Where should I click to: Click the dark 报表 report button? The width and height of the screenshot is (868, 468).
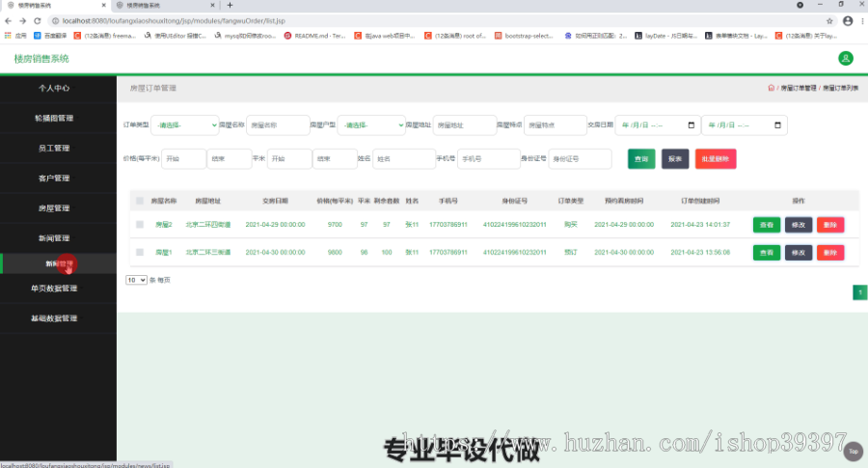click(x=675, y=159)
